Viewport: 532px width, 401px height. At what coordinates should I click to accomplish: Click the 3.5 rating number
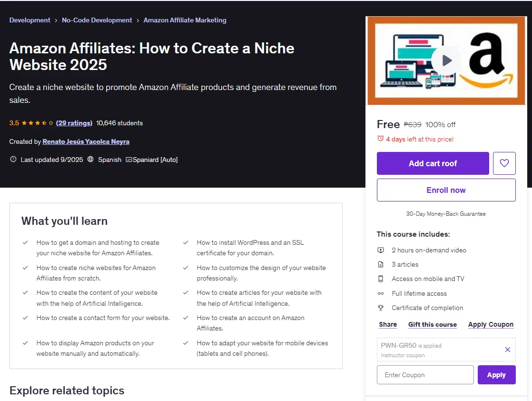(14, 123)
